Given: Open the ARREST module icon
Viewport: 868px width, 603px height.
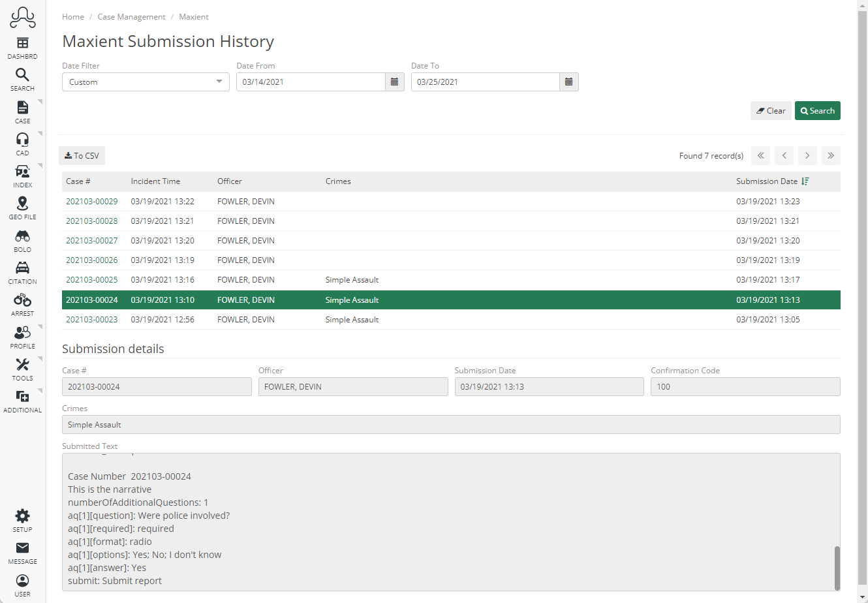Looking at the screenshot, I should (x=22, y=300).
